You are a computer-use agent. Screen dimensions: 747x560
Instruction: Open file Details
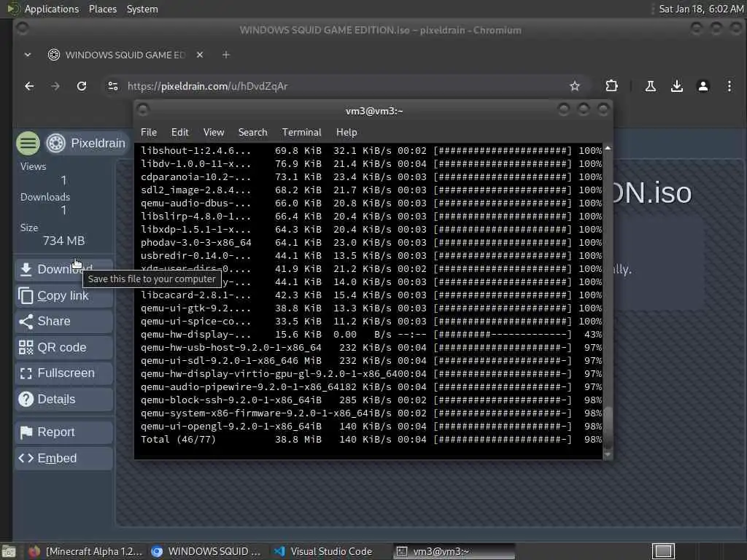point(64,399)
